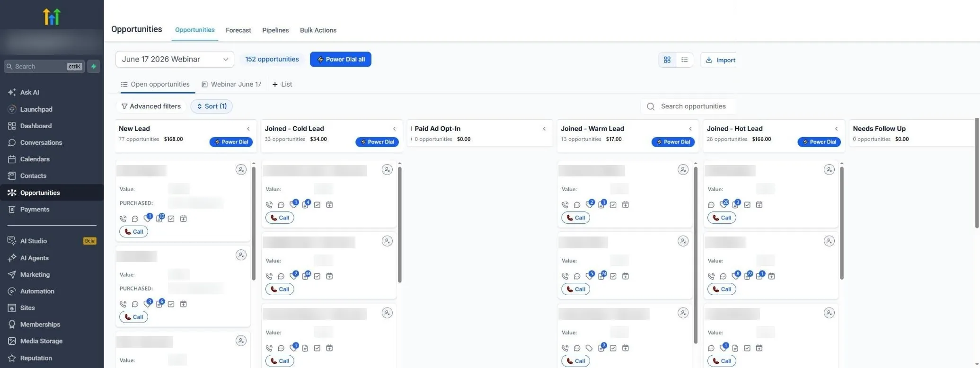Switch to list view layout

click(684, 60)
